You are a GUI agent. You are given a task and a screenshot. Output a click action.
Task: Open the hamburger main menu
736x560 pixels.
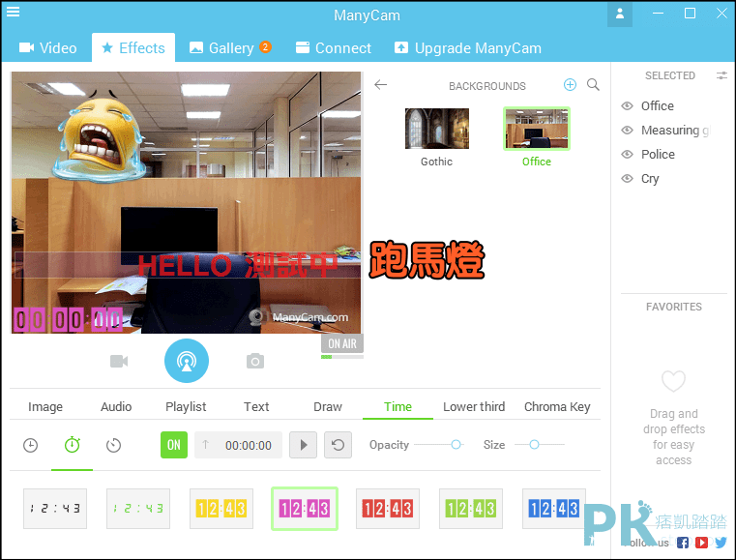coord(13,12)
